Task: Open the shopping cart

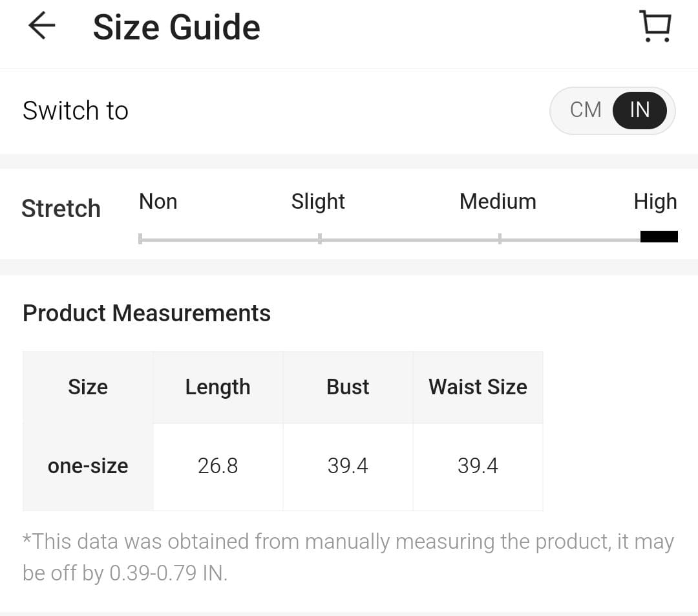Action: [655, 27]
